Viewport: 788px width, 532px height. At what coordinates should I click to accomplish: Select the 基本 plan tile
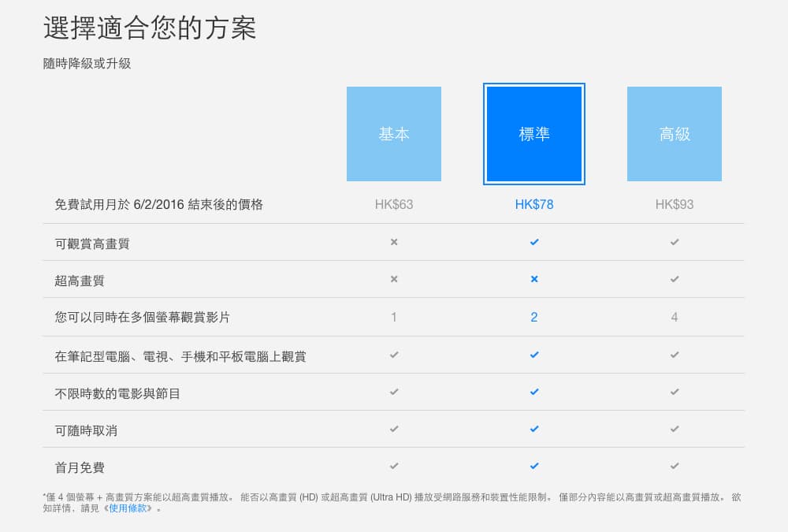click(x=394, y=134)
